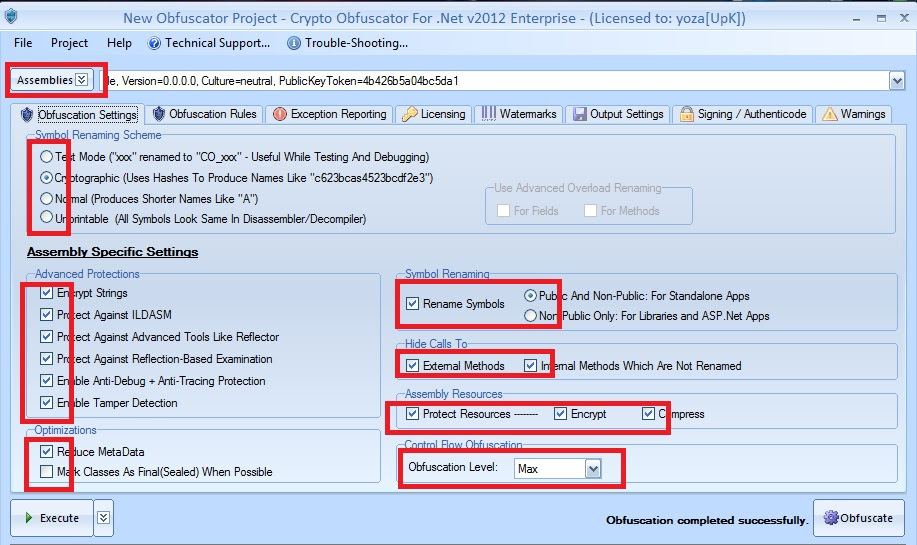Click the Obfuscate button
Screen dimensions: 917x545
[x=859, y=518]
